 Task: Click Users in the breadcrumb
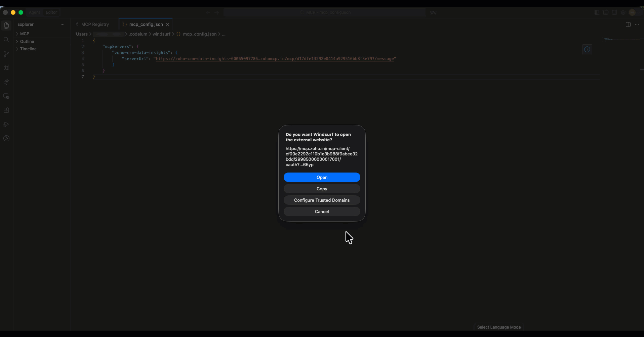pyautogui.click(x=82, y=34)
